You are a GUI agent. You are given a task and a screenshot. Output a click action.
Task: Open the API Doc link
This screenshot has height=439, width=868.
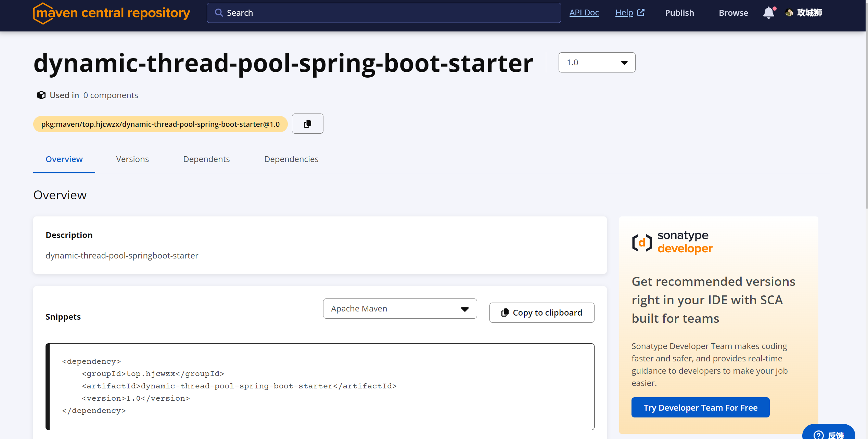coord(584,13)
